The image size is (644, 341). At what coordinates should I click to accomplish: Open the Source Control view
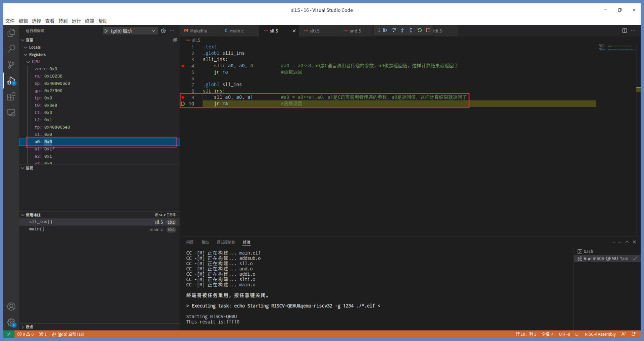pos(11,64)
